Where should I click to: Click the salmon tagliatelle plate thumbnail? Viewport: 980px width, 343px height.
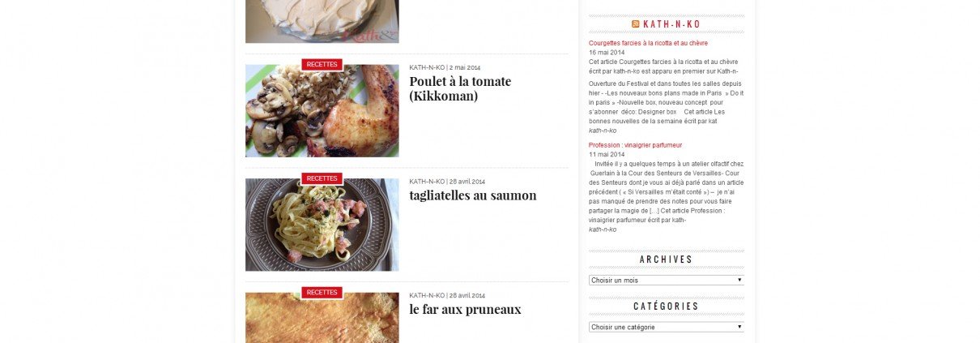322,225
